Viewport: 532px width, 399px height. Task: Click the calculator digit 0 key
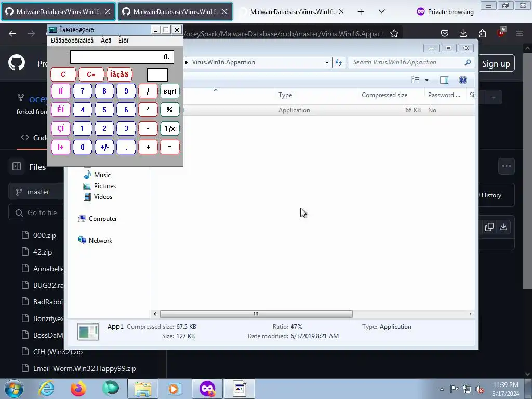pos(83,147)
